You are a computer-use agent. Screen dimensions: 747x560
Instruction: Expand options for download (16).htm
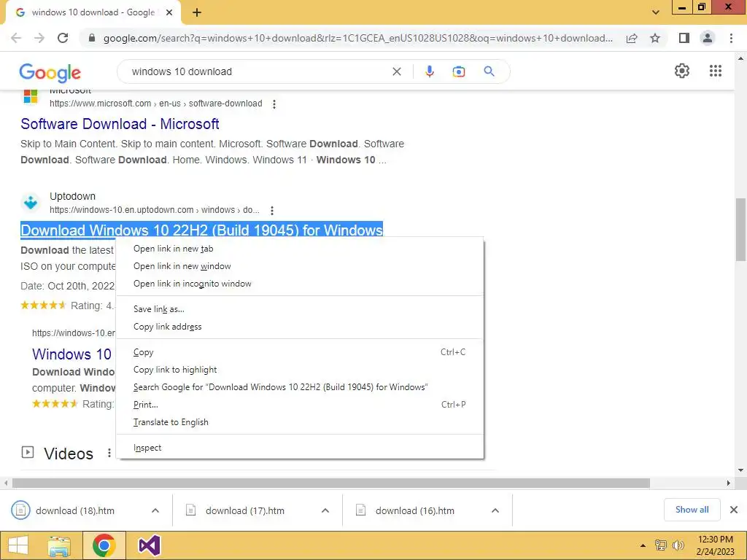(x=495, y=510)
